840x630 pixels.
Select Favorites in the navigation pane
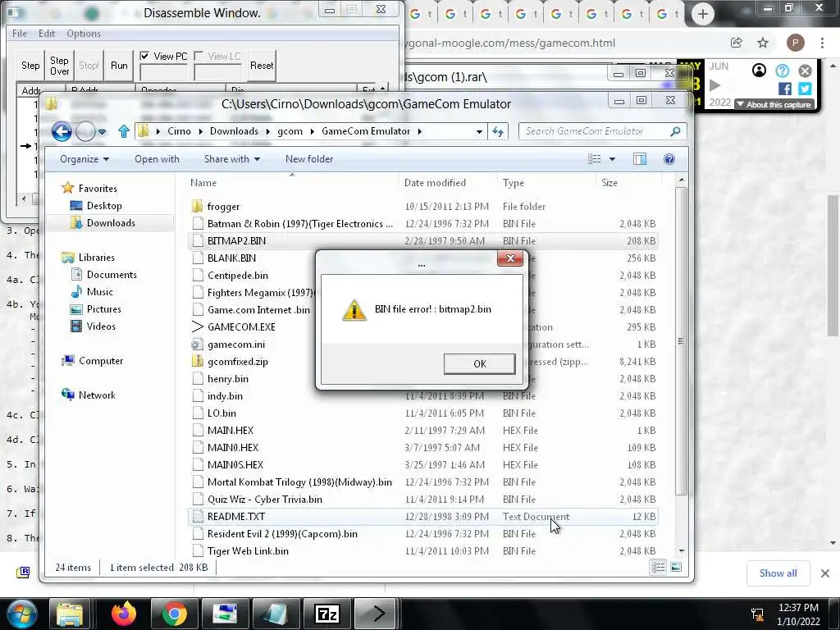tap(97, 189)
